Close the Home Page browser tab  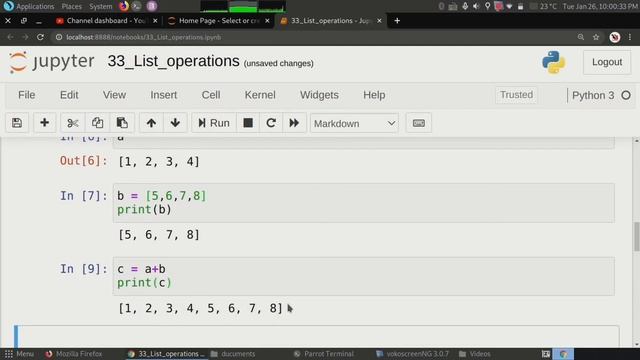(267, 21)
